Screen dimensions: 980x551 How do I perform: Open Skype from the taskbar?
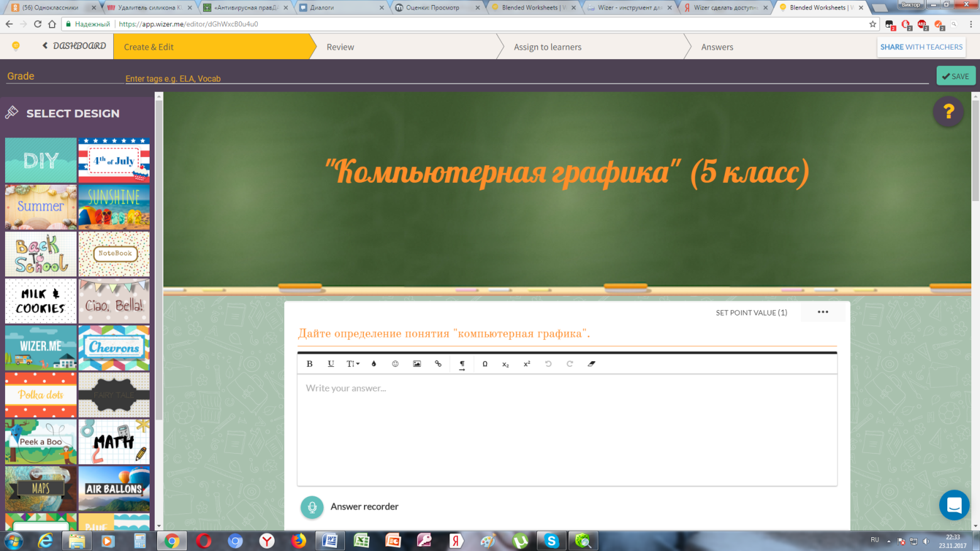click(x=551, y=540)
